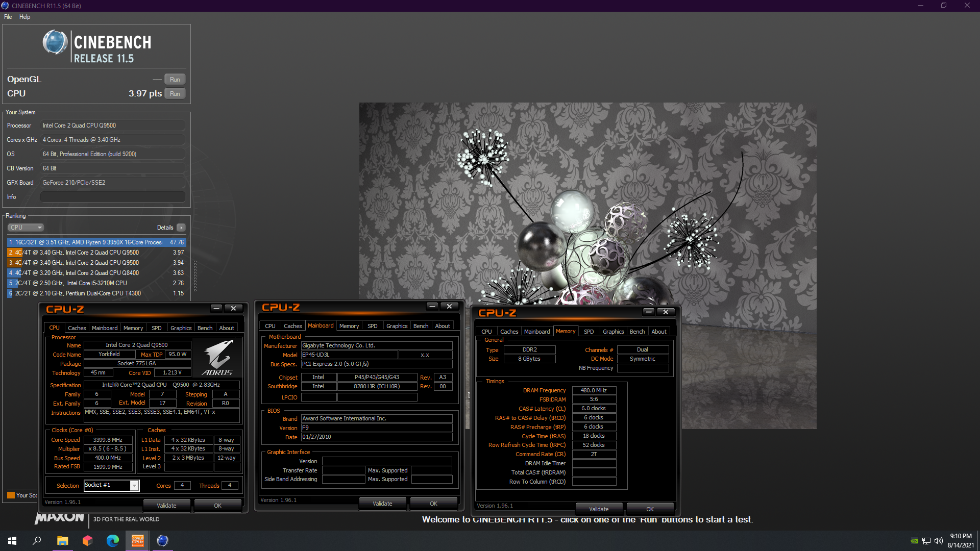Open Graphics tab in right CPU-Z window
Image resolution: width=980 pixels, height=551 pixels.
(x=614, y=332)
